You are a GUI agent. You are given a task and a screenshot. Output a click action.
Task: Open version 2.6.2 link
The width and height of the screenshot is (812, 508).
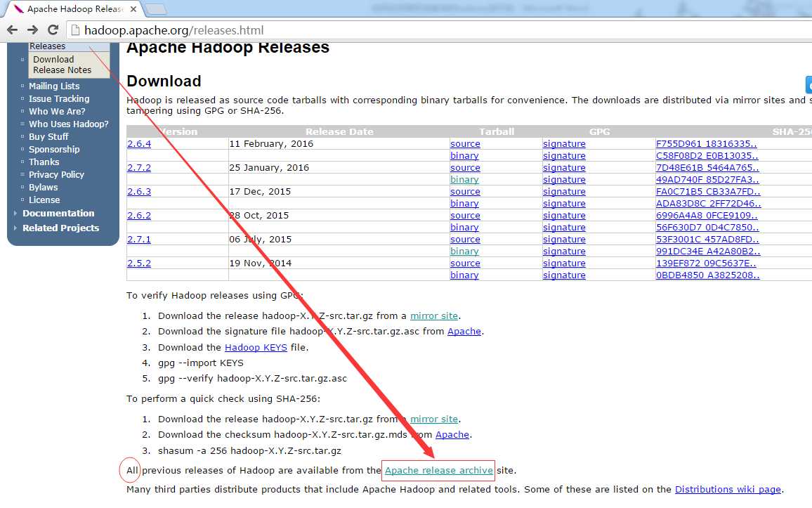139,216
